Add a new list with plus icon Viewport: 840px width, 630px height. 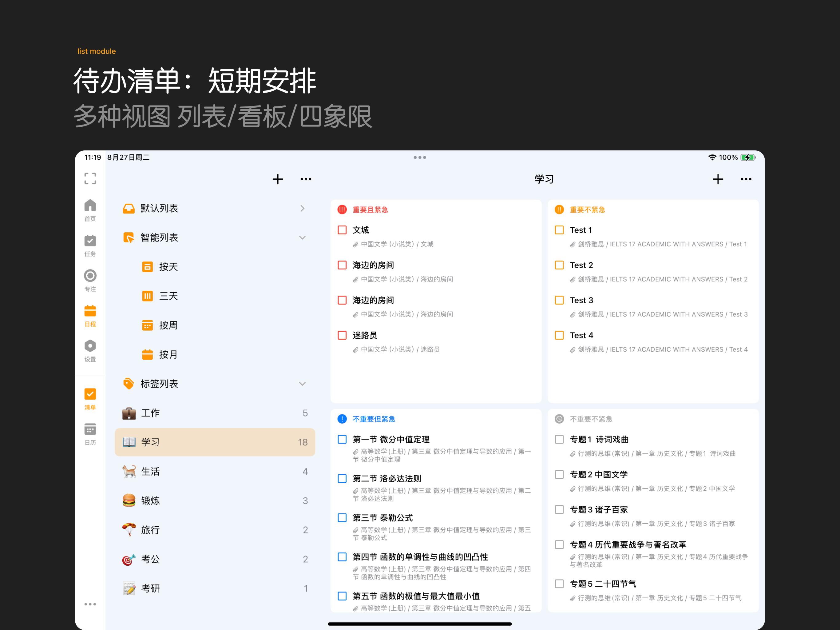pos(278,179)
